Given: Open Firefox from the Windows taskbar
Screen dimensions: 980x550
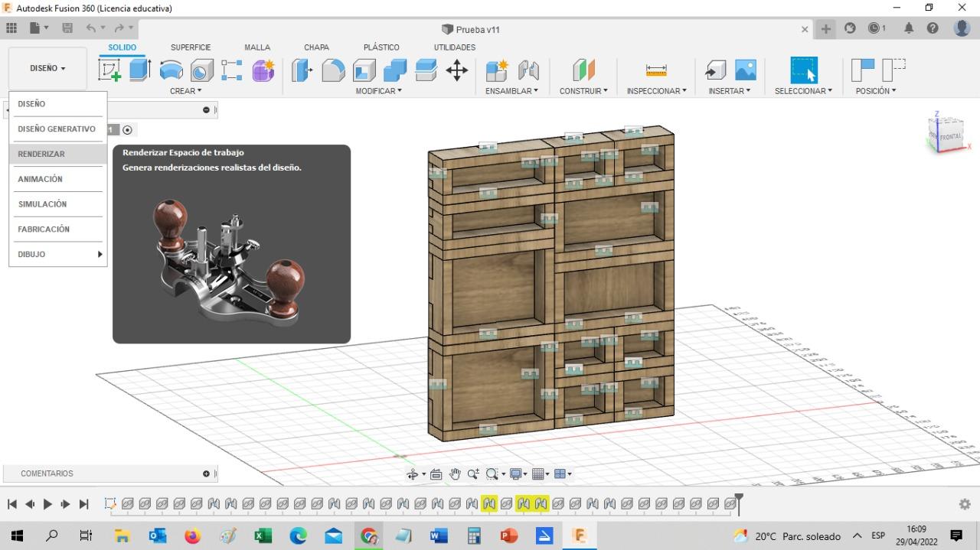Looking at the screenshot, I should (192, 536).
